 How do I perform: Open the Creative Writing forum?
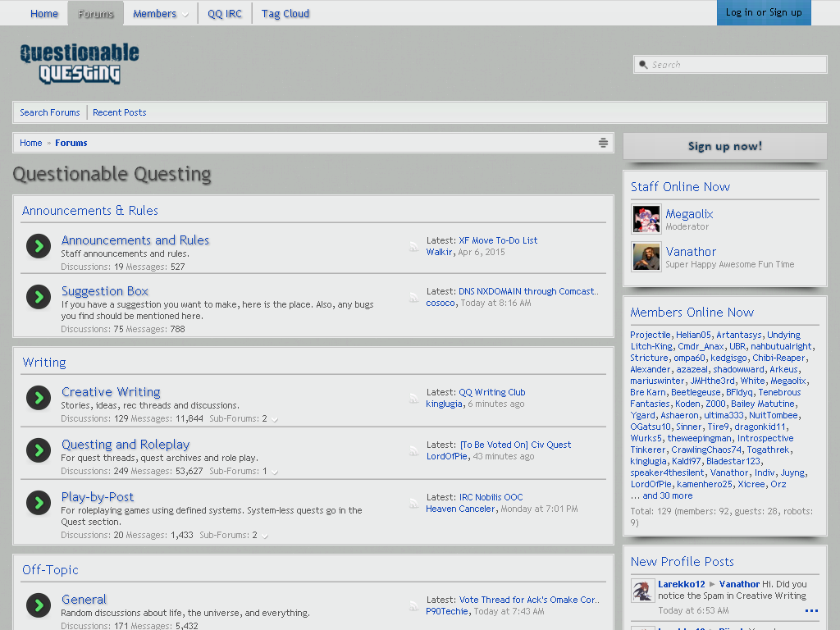point(111,391)
